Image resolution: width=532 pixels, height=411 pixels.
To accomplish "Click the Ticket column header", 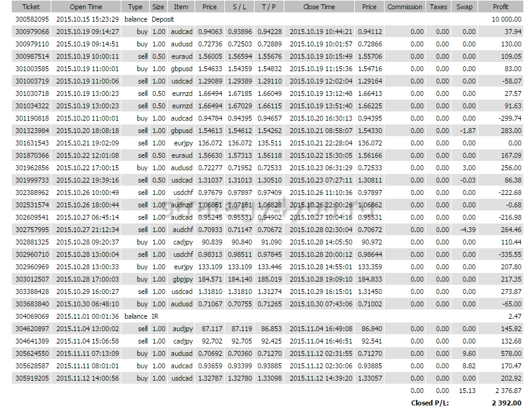I will (31, 7).
